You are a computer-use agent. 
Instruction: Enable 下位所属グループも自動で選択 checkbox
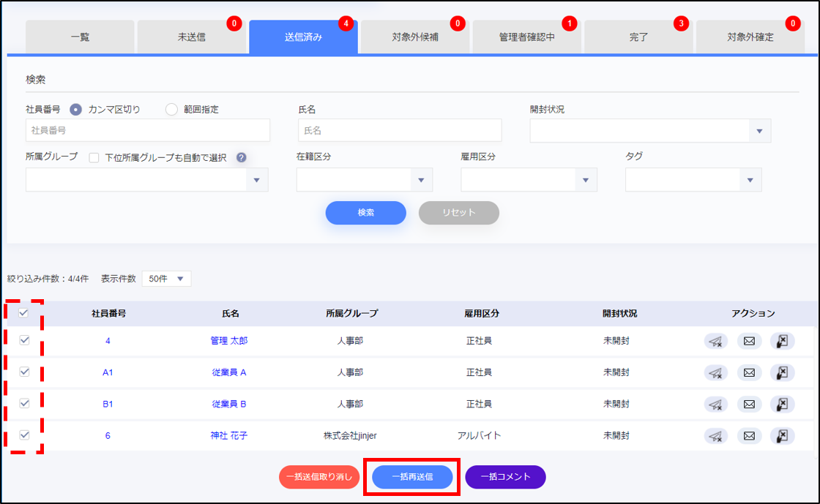tap(94, 157)
